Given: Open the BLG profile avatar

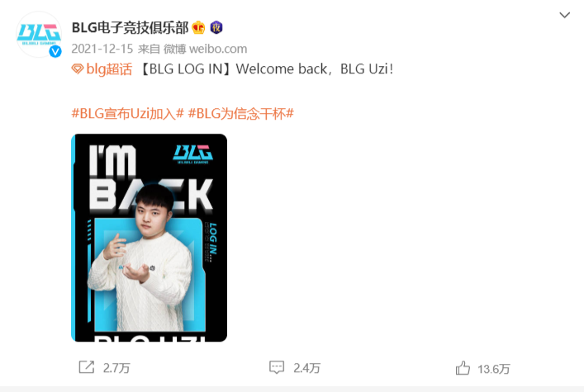Looking at the screenshot, I should tap(39, 35).
